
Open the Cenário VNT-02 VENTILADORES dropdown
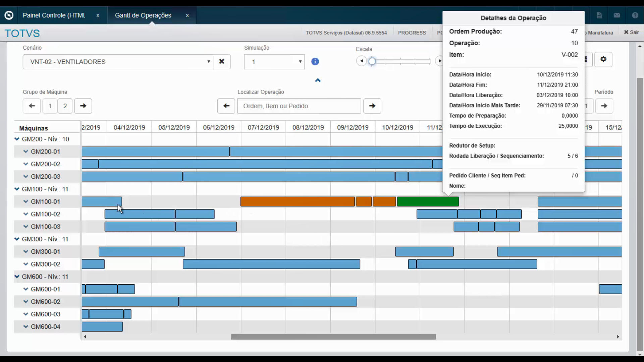point(118,62)
